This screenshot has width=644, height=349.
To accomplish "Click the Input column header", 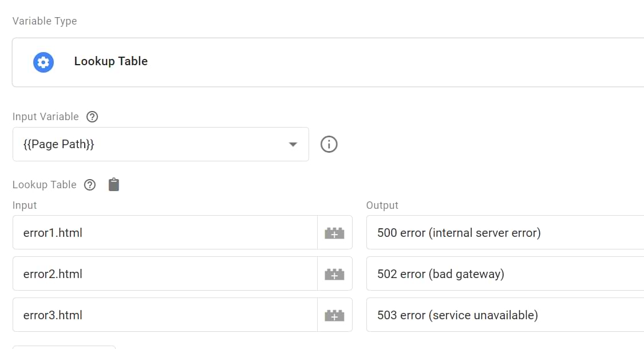I will [x=25, y=205].
